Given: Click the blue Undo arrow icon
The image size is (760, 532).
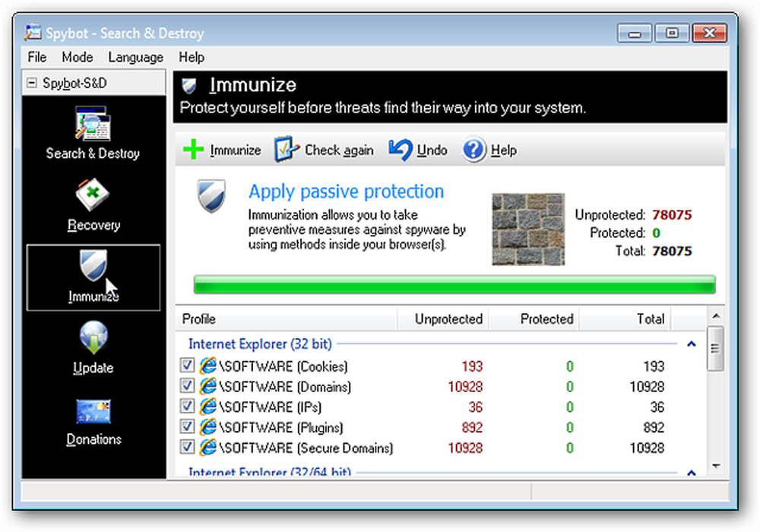Looking at the screenshot, I should 400,150.
